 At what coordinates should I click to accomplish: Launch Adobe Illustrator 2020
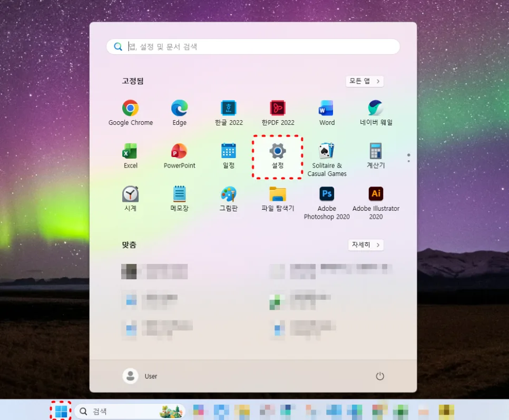[x=376, y=194]
